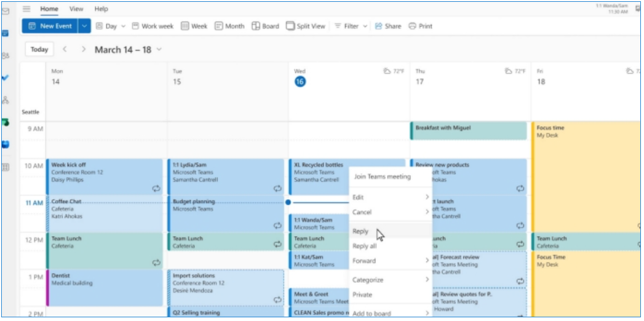Open the Review new products meeting
Viewport: 644px width, 321px height.
click(479, 177)
